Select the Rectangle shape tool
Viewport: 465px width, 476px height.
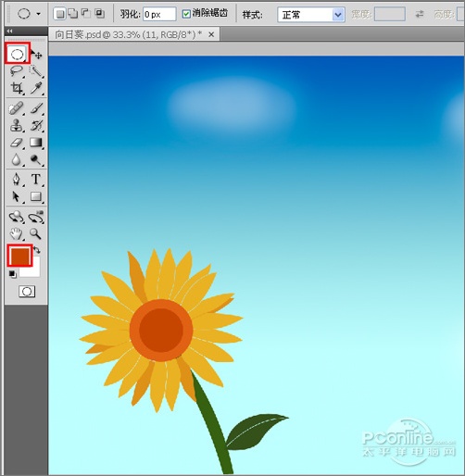(36, 196)
